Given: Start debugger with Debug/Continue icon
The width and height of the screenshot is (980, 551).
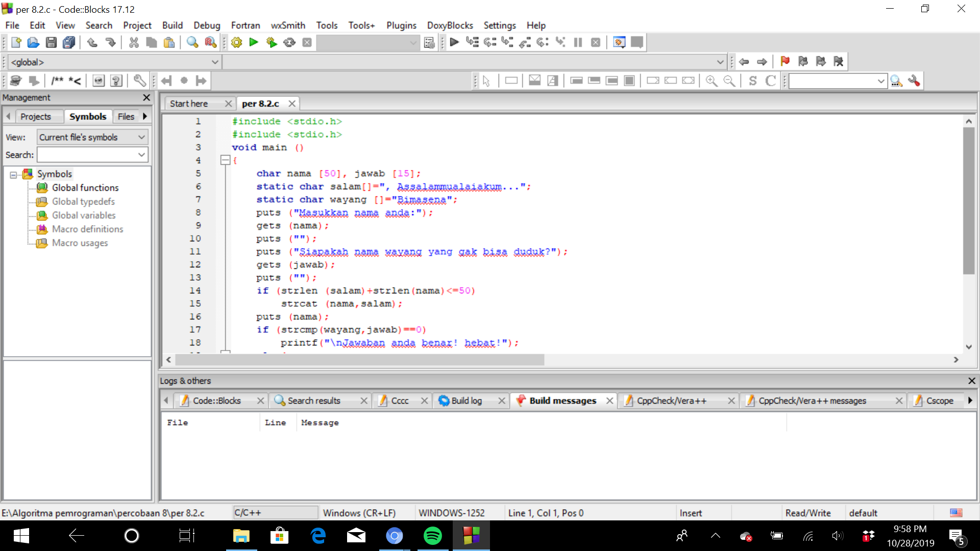Looking at the screenshot, I should (454, 42).
